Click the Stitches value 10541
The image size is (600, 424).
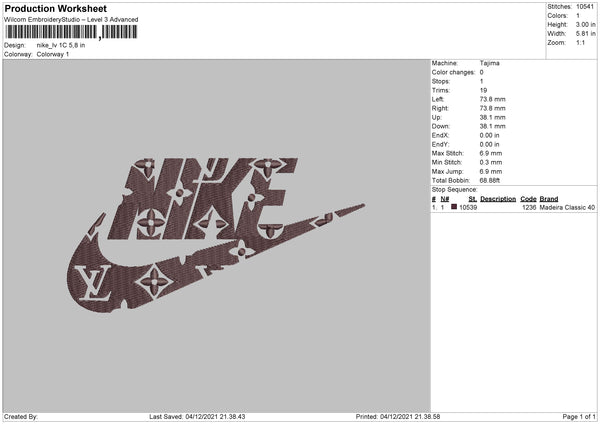point(585,7)
